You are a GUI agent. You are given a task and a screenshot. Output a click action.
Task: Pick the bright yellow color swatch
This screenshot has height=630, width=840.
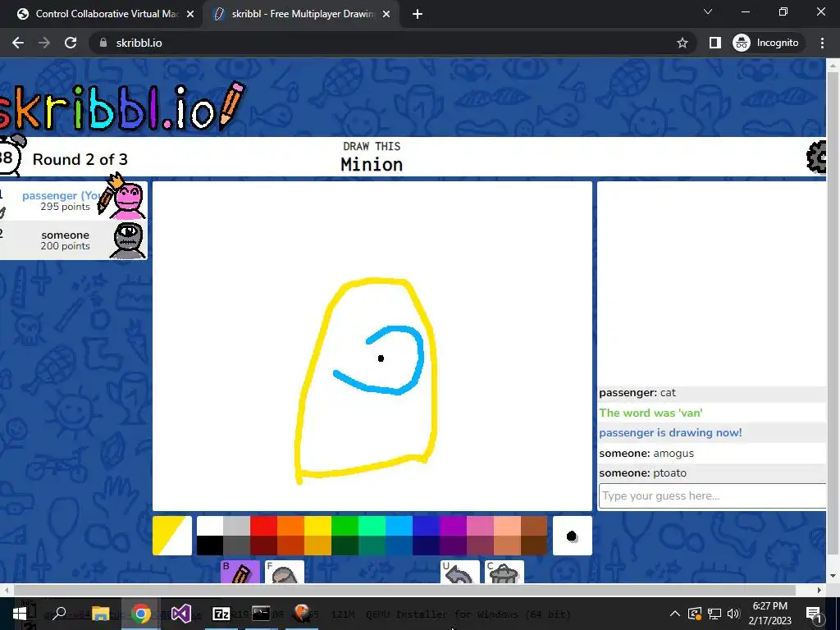pyautogui.click(x=317, y=526)
